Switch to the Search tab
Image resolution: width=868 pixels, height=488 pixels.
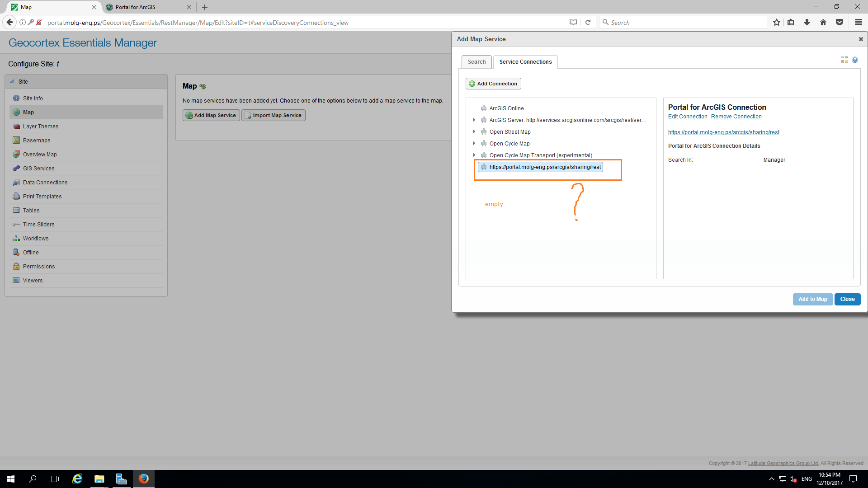pyautogui.click(x=476, y=62)
